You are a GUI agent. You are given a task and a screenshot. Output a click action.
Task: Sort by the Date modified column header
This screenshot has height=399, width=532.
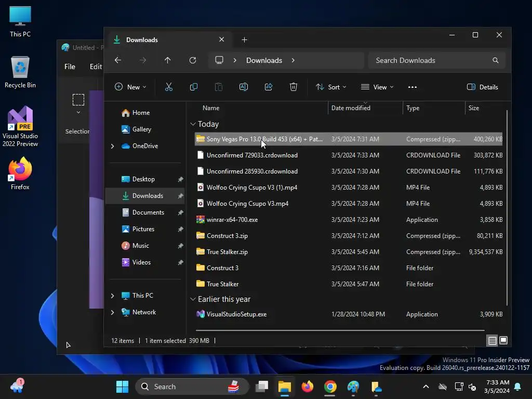[x=351, y=108]
